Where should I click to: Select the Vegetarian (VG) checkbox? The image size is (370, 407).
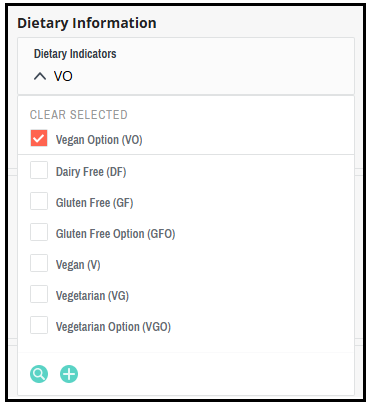click(x=39, y=294)
